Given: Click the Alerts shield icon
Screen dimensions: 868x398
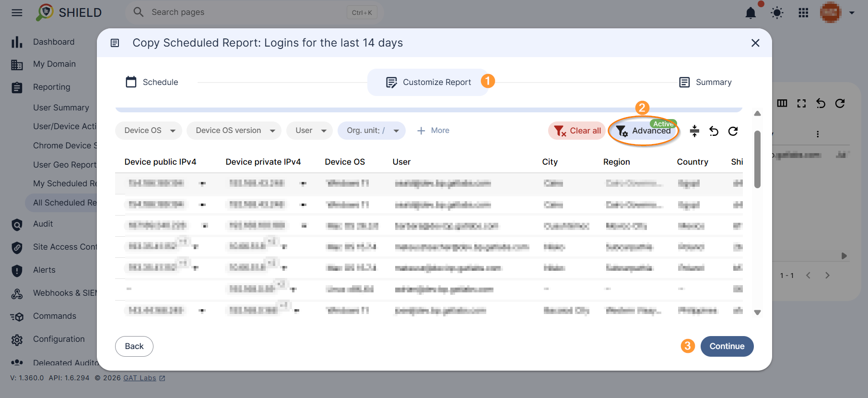Looking at the screenshot, I should 17,270.
